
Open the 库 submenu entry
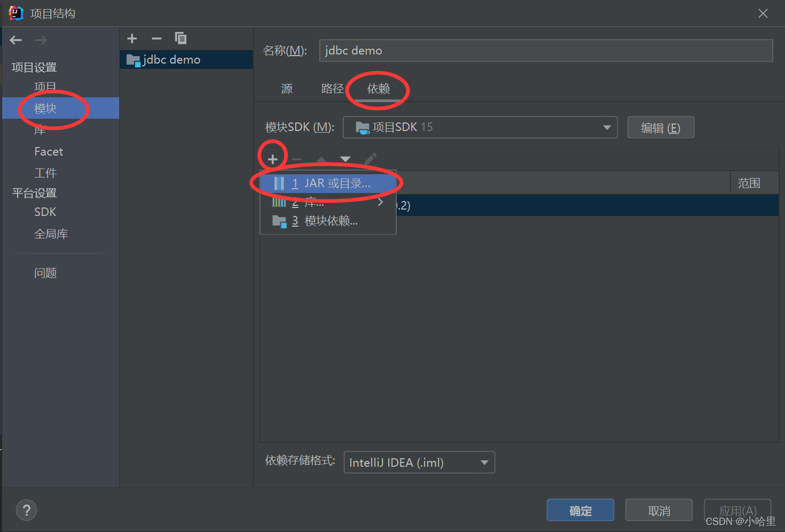click(328, 202)
